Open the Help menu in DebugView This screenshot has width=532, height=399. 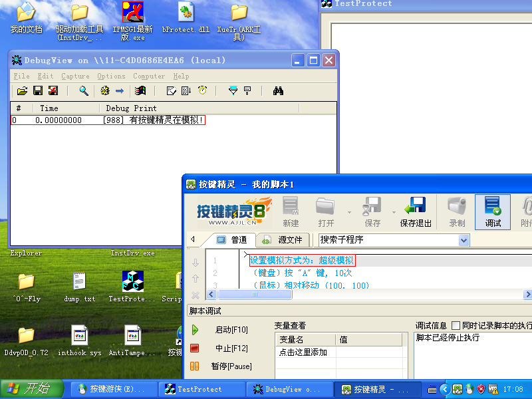[x=181, y=76]
